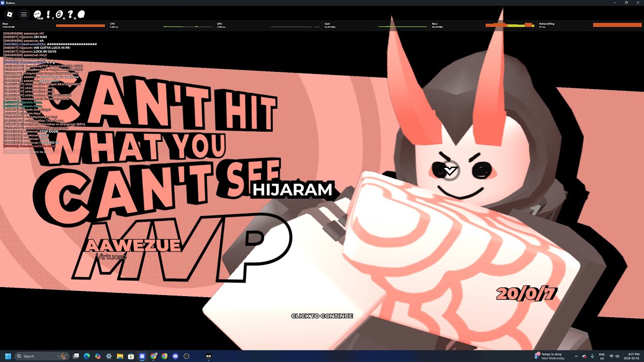
Task: Click the shouting face emote icon labeled G
Action: click(59, 15)
